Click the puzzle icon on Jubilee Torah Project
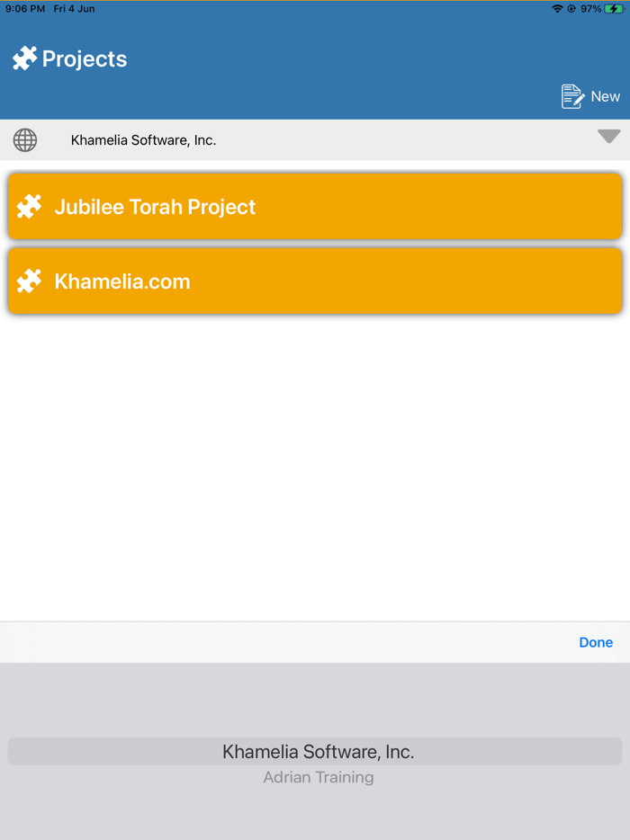The image size is (630, 840). click(x=29, y=206)
